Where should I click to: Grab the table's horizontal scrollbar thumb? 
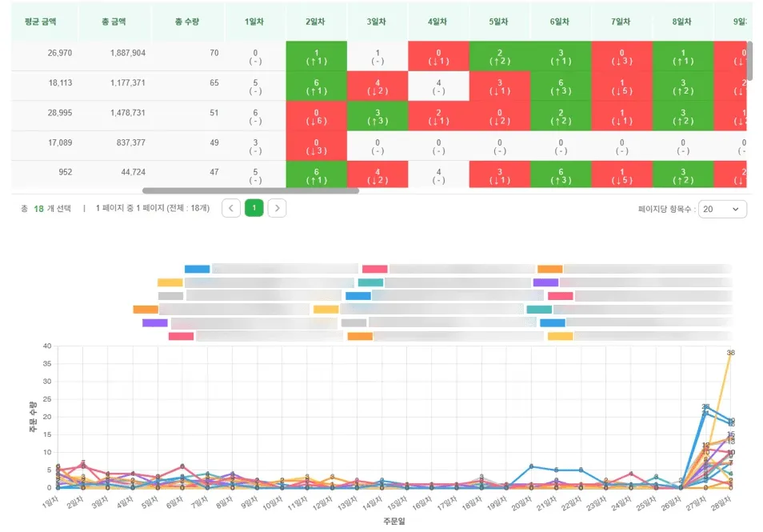tap(250, 190)
